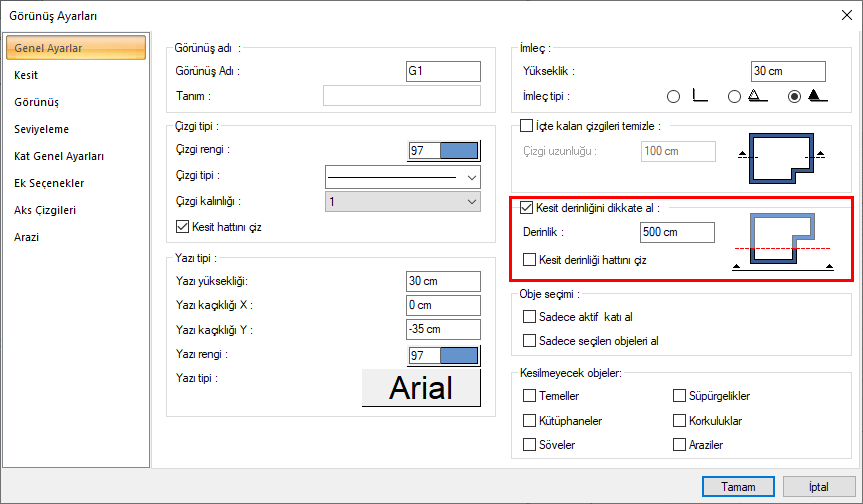Pick the Çizgi rengi color swatch
This screenshot has width=863, height=504.
coord(444,150)
